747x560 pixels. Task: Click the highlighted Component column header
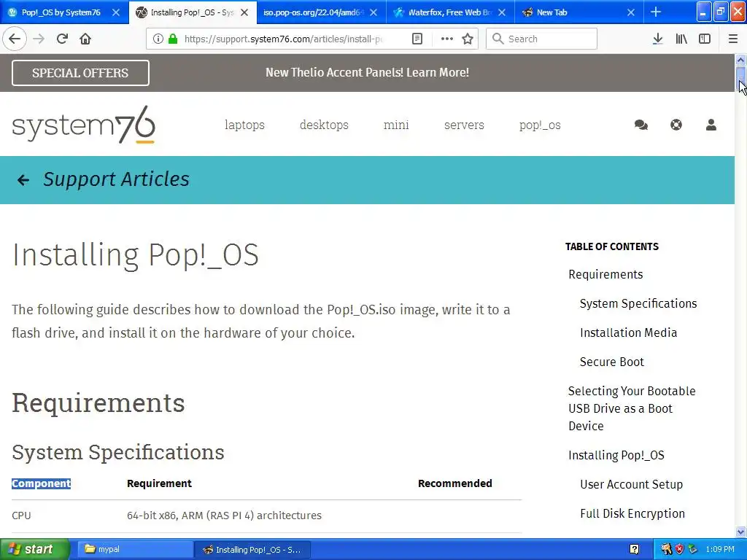[x=41, y=483]
